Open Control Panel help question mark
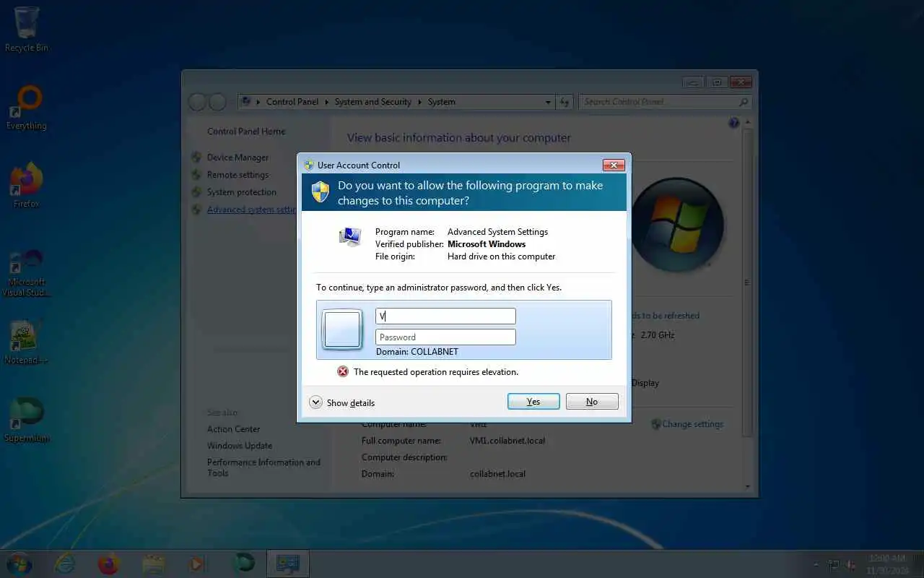Viewport: 924px width, 578px height. [734, 124]
